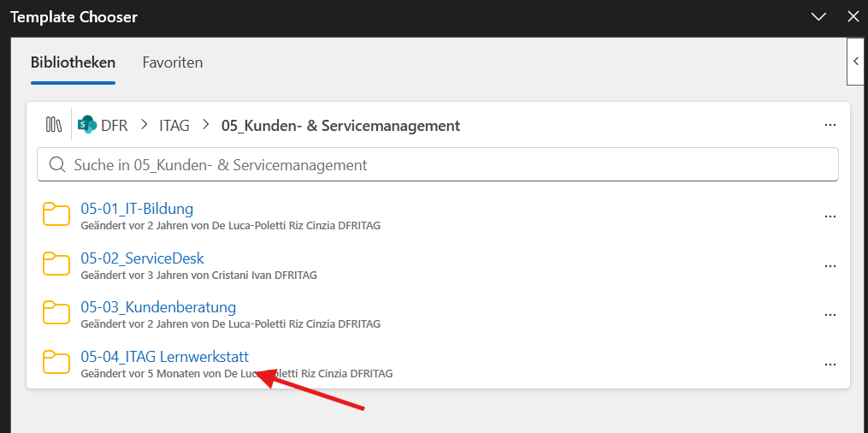
Task: Open folder icon of 05-01_IT-Bildung
Action: point(56,216)
